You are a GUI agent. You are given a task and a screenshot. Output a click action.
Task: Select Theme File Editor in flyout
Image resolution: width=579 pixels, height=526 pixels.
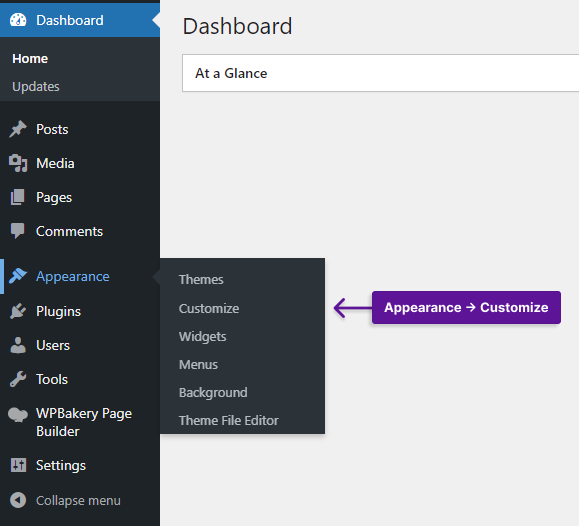click(229, 420)
